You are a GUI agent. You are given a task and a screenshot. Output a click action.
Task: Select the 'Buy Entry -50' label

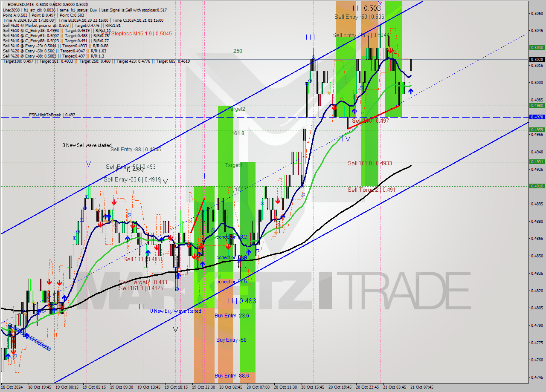coord(231,340)
